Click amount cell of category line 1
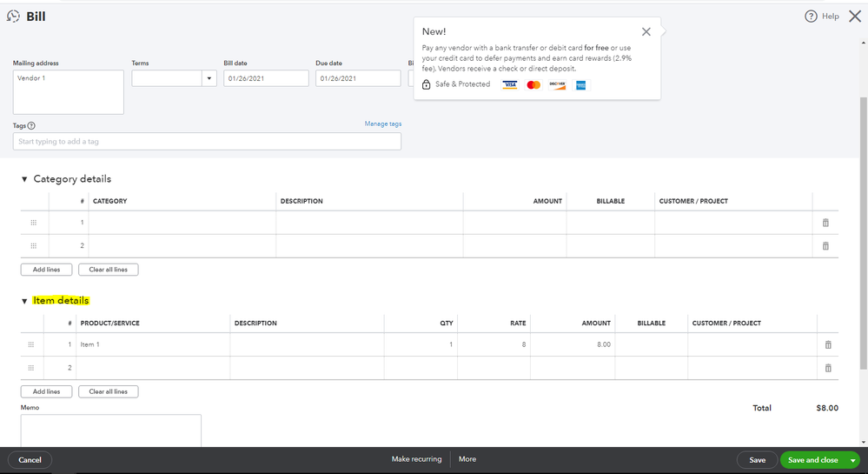This screenshot has height=474, width=868. [x=515, y=223]
